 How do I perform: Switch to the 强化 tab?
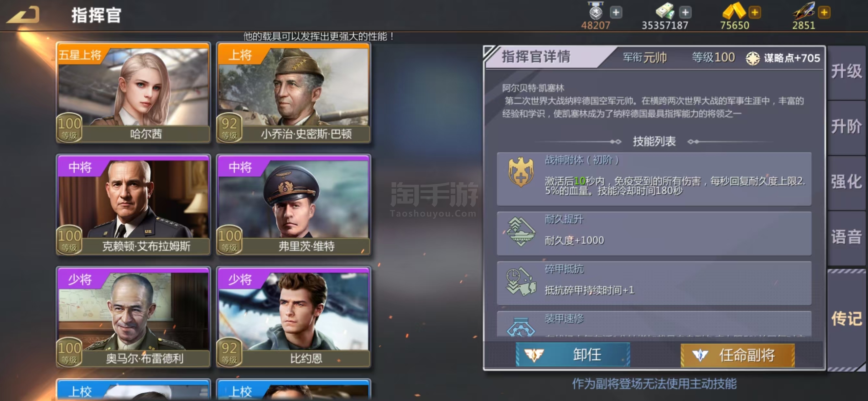846,182
